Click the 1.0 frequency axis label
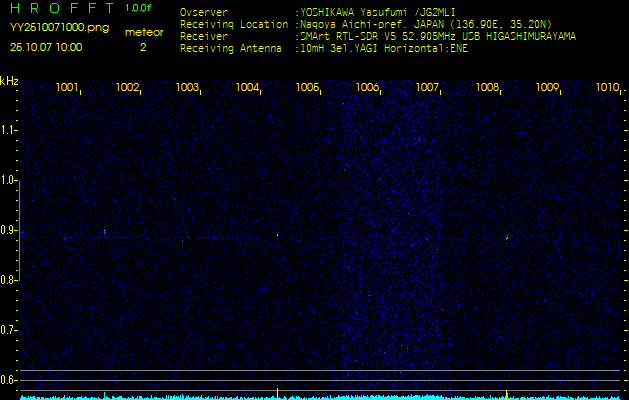The image size is (629, 400). (x=8, y=180)
